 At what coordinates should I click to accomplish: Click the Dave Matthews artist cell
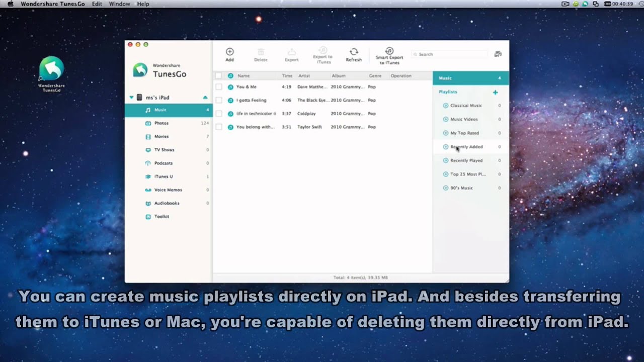point(312,87)
